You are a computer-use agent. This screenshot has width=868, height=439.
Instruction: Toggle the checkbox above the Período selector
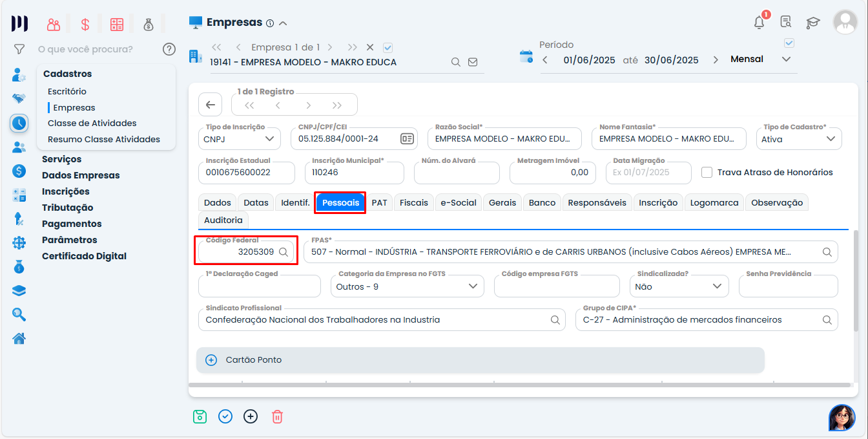tap(789, 43)
